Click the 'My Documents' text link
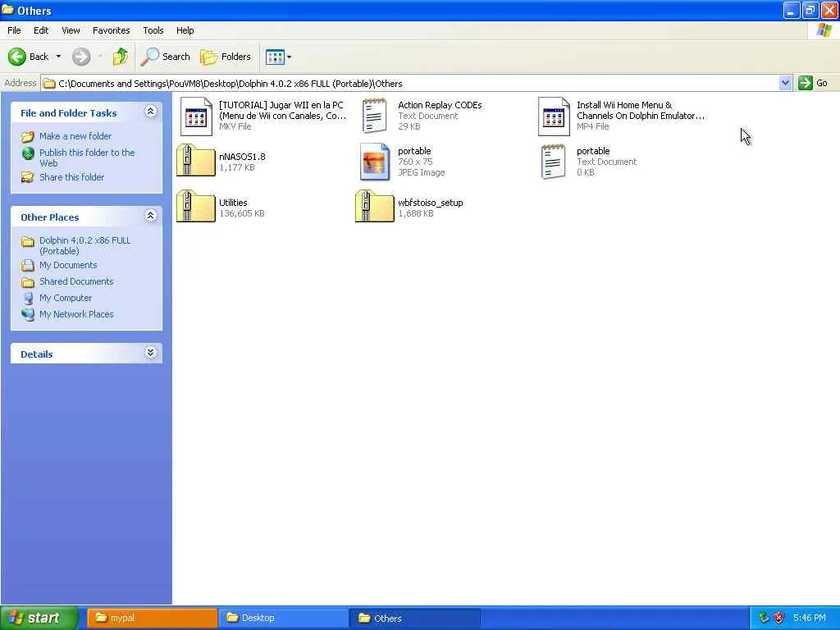The image size is (840, 630). [68, 265]
